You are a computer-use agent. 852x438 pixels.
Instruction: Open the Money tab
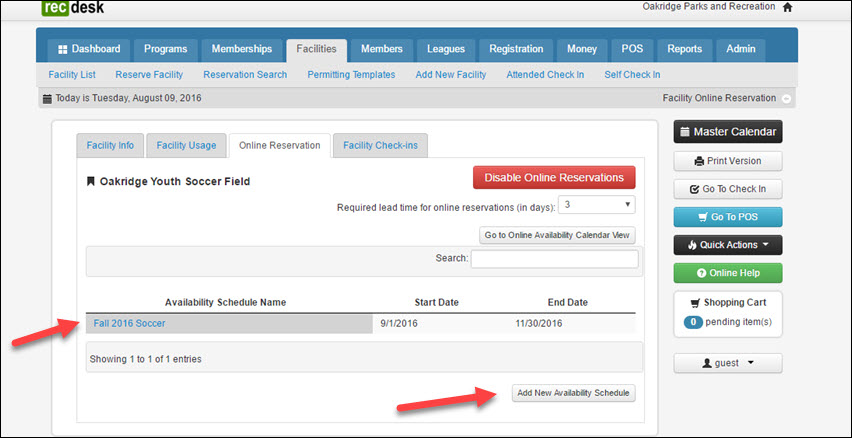click(582, 49)
